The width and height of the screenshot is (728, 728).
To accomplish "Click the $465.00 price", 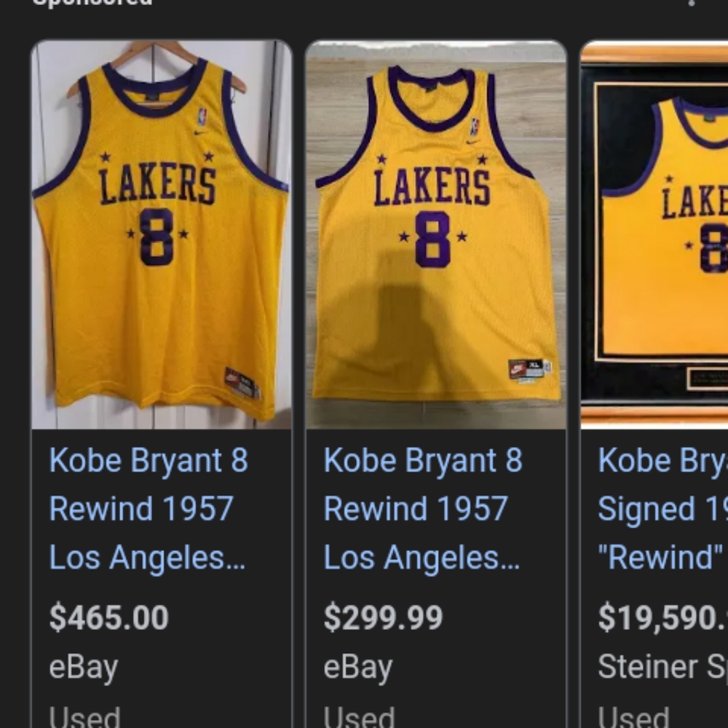I will 108,618.
